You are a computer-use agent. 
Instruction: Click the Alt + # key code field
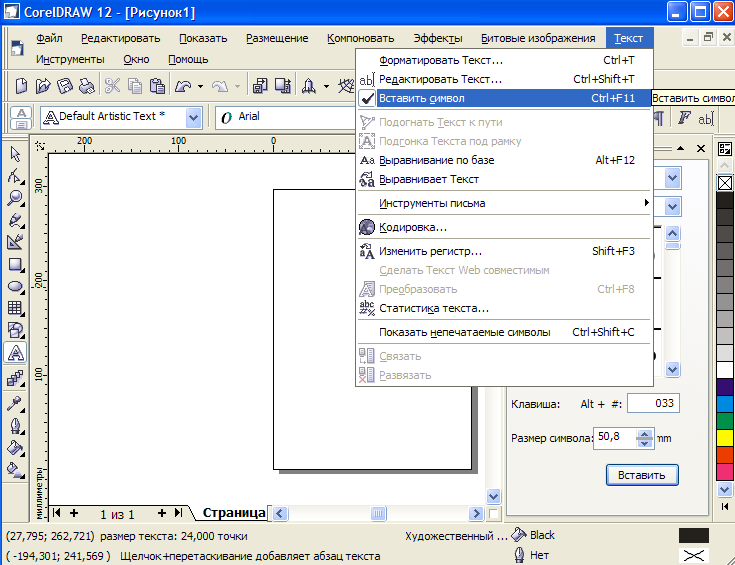click(x=653, y=403)
